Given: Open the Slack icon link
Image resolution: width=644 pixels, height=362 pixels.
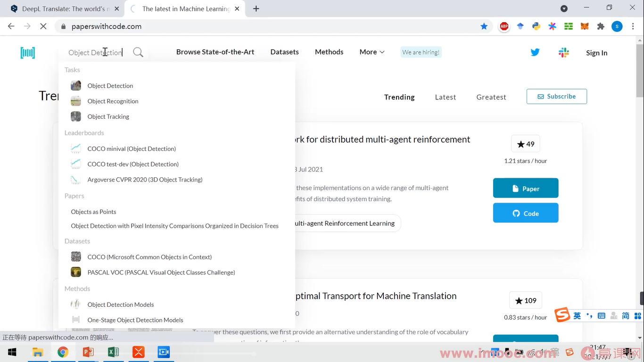Looking at the screenshot, I should click(x=564, y=52).
